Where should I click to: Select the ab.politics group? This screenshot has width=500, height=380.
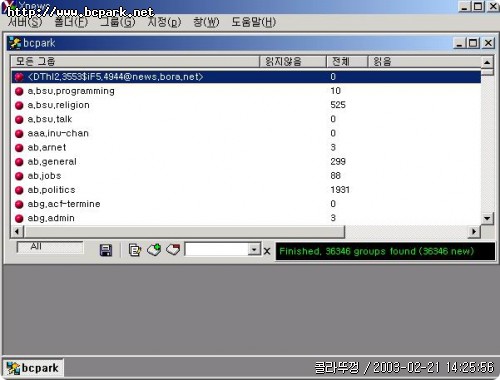point(51,190)
